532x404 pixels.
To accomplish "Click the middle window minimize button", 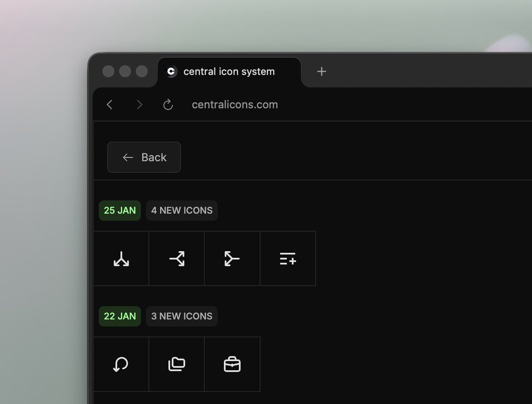I will coord(125,71).
